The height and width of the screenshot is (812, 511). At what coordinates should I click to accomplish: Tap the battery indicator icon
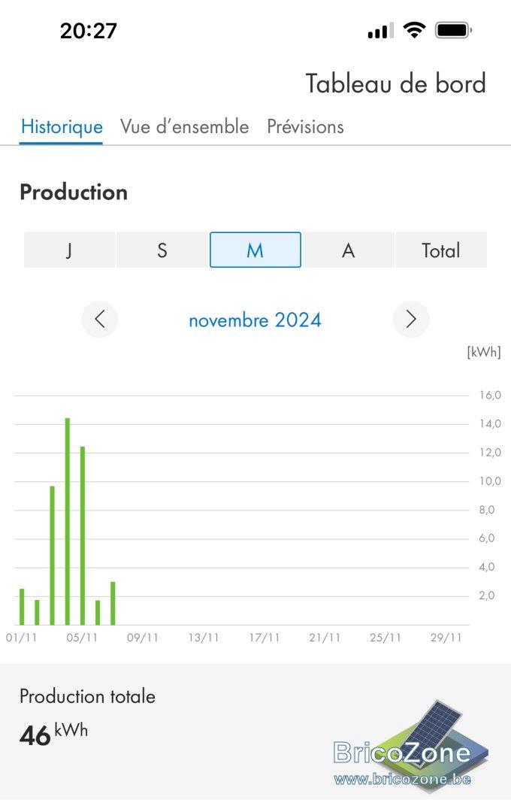(x=454, y=31)
